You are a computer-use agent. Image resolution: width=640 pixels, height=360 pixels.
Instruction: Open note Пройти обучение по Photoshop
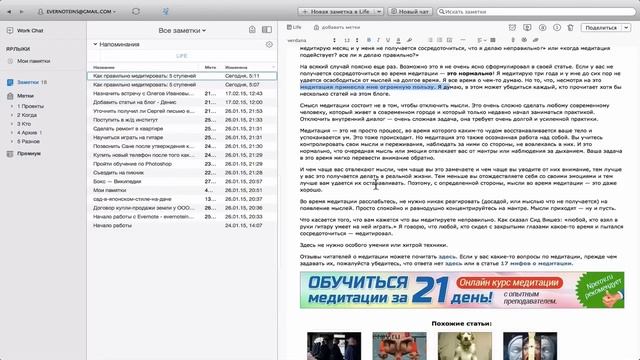point(182,164)
